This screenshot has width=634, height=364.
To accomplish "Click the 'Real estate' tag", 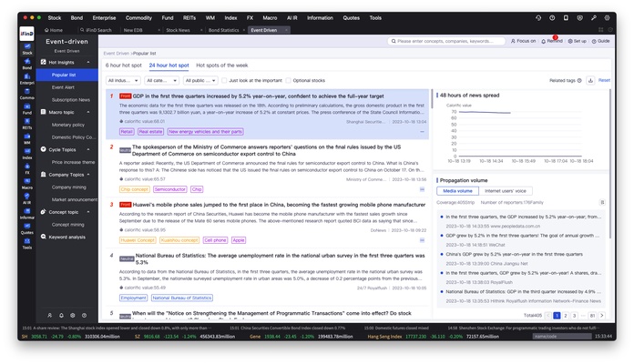I will pyautogui.click(x=150, y=132).
